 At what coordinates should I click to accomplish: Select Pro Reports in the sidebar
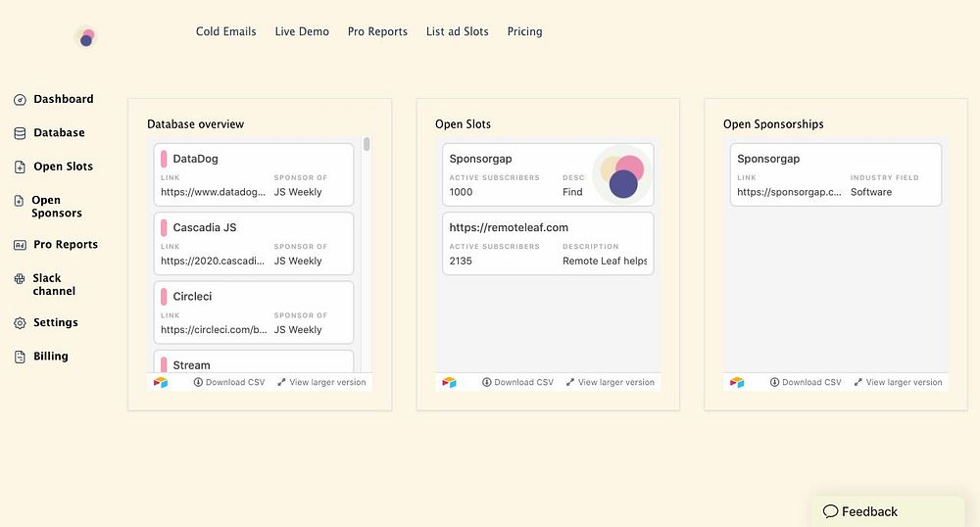(66, 244)
